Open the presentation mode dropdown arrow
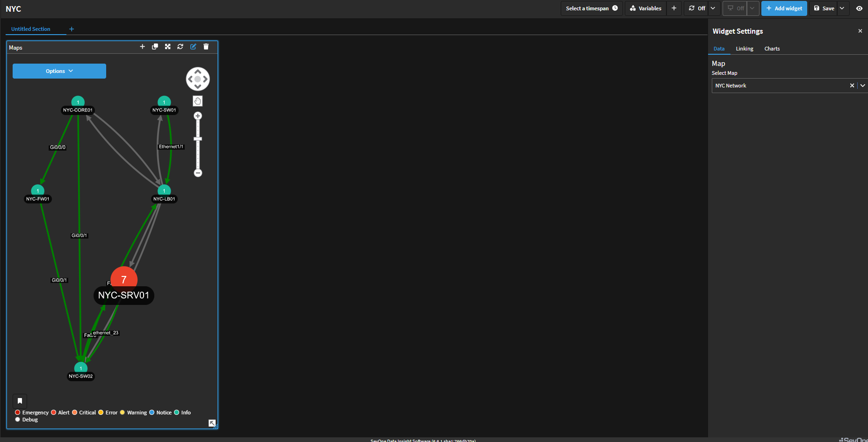This screenshot has width=868, height=442. [x=752, y=8]
